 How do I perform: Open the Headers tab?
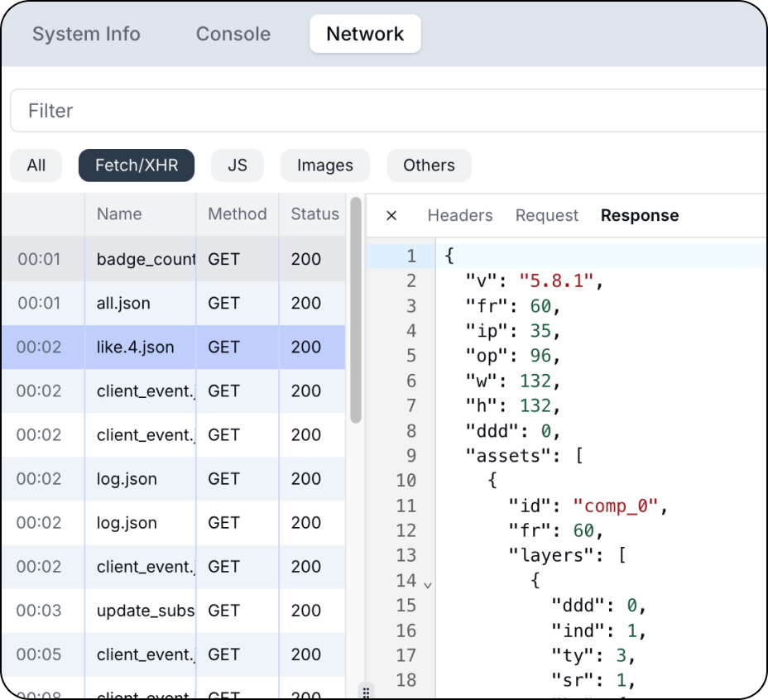click(460, 215)
